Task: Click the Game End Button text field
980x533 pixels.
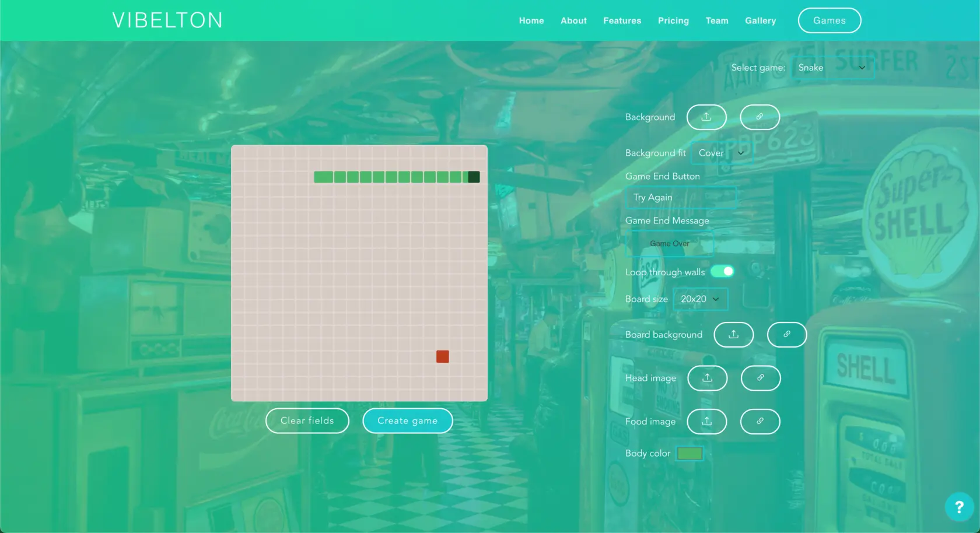Action: coord(680,198)
